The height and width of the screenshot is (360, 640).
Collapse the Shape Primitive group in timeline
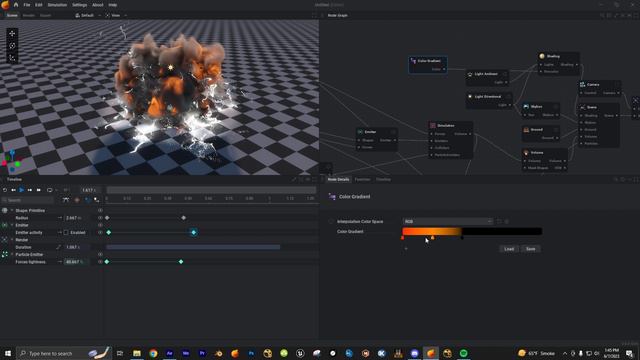[12, 211]
